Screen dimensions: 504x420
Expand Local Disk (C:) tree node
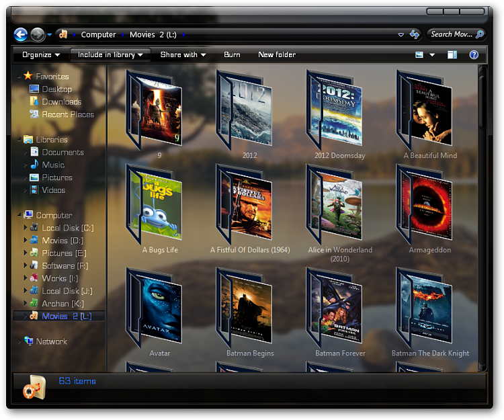[x=26, y=228]
